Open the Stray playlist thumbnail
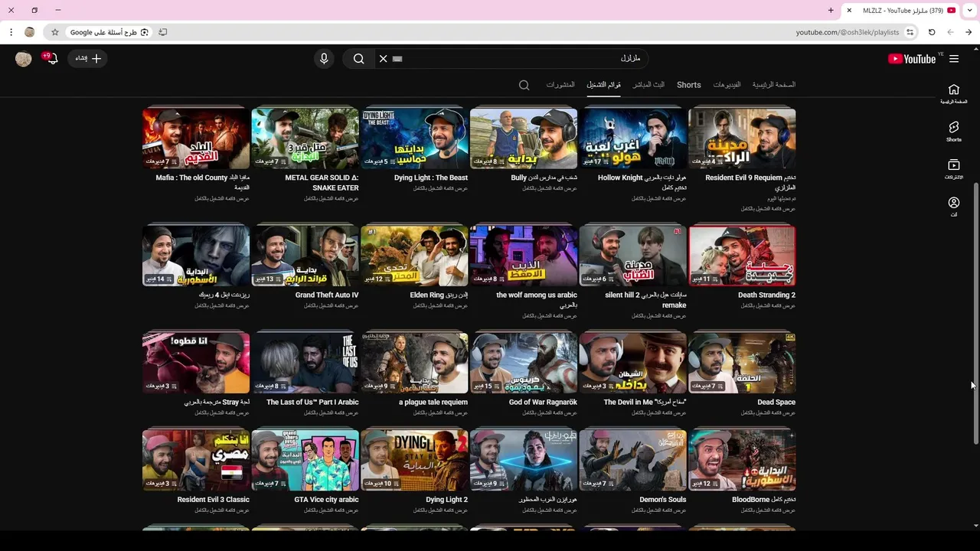 pyautogui.click(x=196, y=363)
